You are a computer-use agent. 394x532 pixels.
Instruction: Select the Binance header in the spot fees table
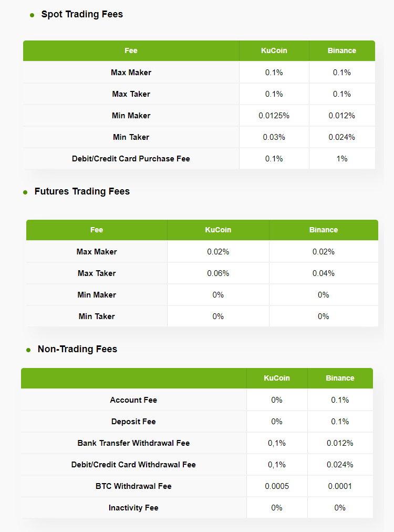click(342, 51)
